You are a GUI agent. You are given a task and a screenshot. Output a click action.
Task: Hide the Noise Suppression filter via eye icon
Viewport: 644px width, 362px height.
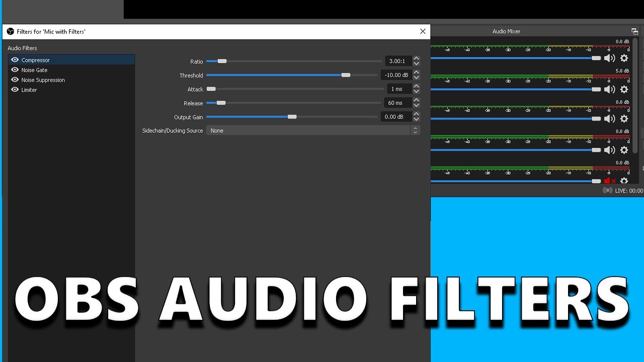pyautogui.click(x=15, y=80)
